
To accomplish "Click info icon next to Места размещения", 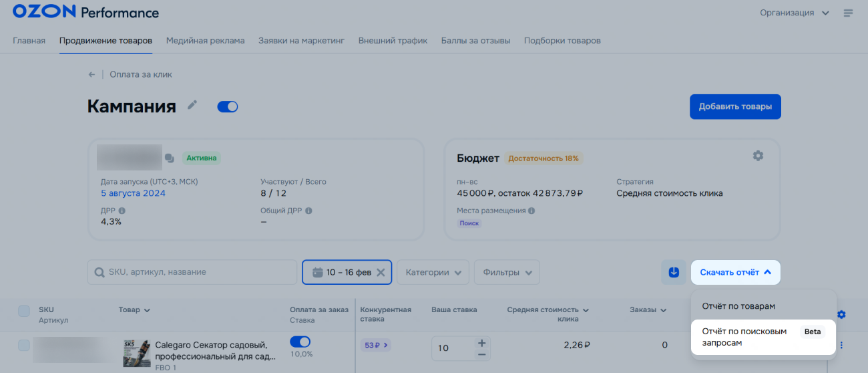I will 531,211.
